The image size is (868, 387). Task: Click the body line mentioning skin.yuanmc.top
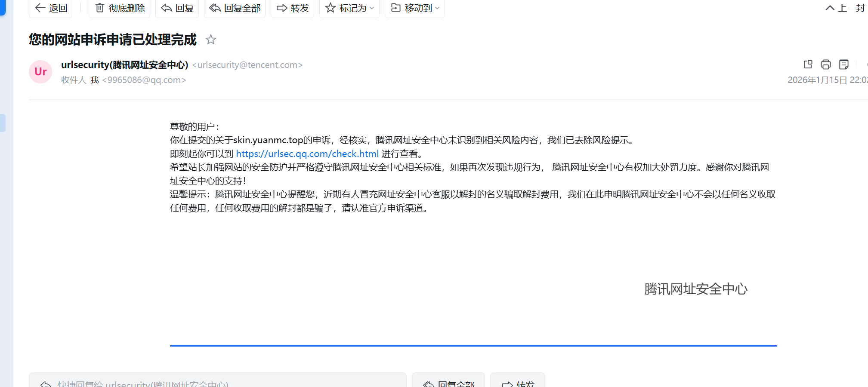click(403, 140)
